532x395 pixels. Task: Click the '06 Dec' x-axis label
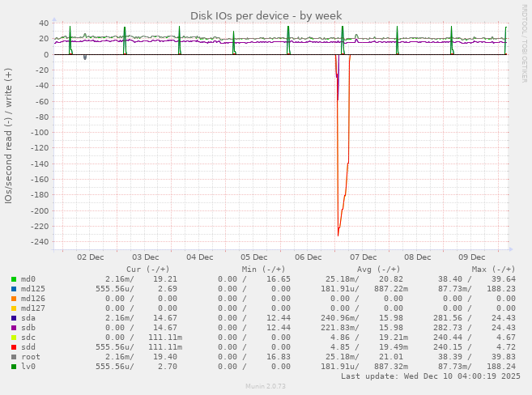click(x=308, y=257)
